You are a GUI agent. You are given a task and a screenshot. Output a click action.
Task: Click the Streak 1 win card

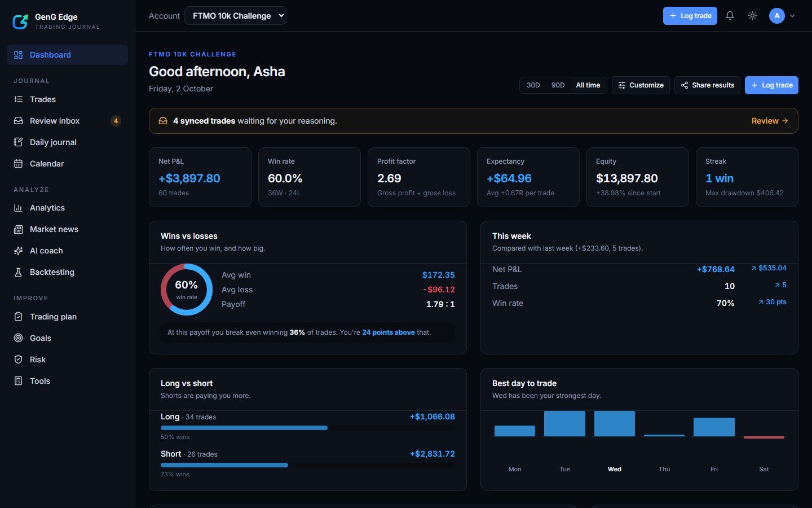747,177
